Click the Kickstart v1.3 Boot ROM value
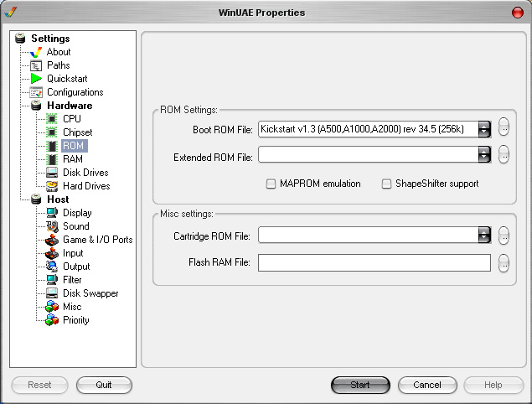Screen dimensions: 532x404 pyautogui.click(x=362, y=129)
